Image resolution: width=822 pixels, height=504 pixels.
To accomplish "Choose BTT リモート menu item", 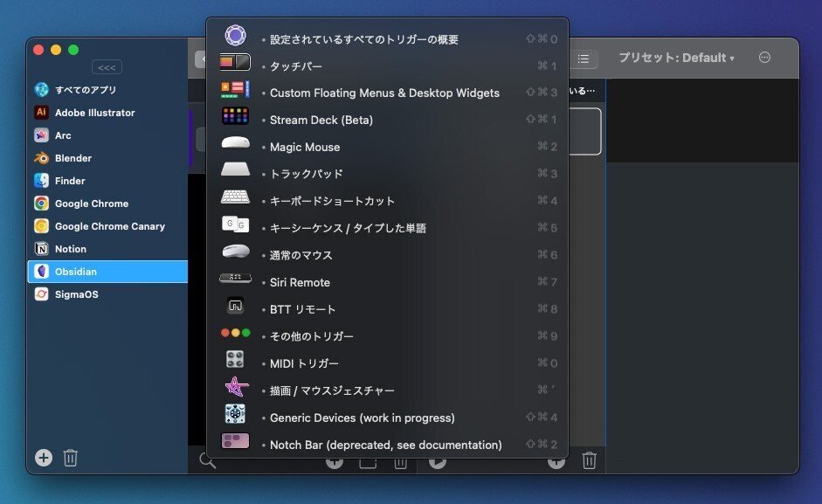I will (387, 309).
